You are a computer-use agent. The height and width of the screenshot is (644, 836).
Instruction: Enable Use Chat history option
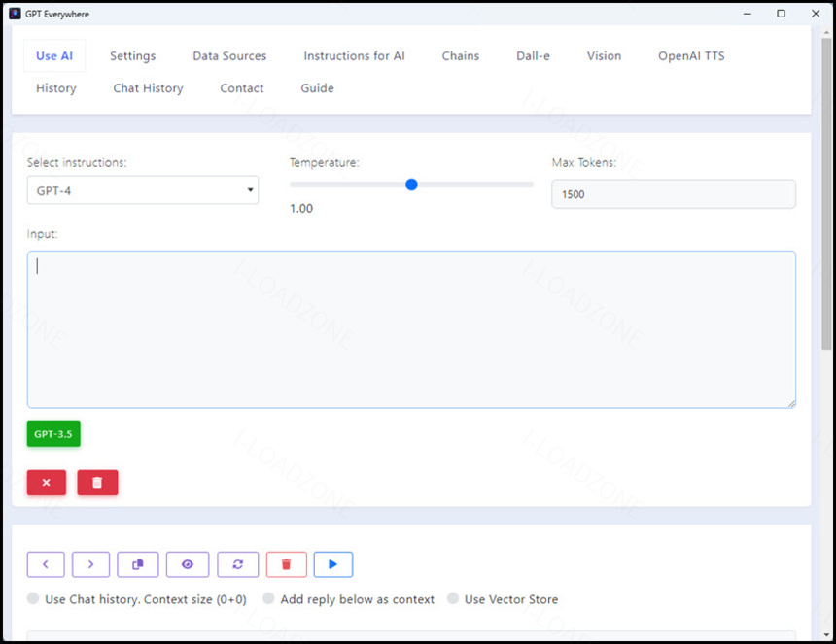click(33, 598)
